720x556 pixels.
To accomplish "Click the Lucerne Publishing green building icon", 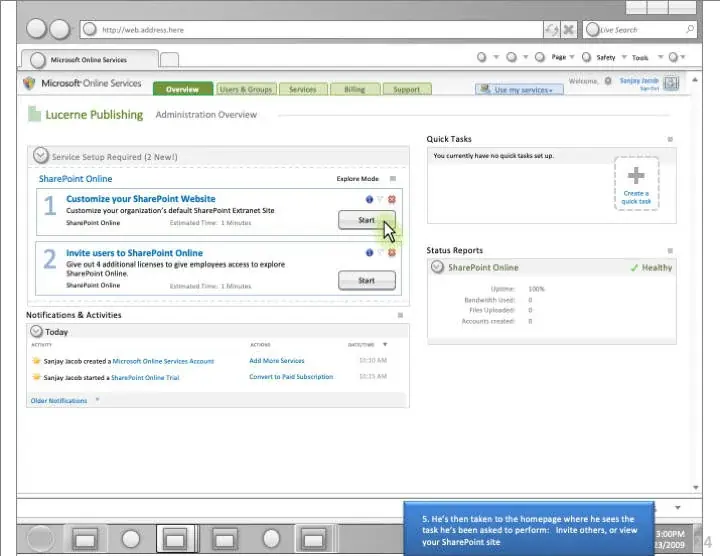I will point(34,114).
